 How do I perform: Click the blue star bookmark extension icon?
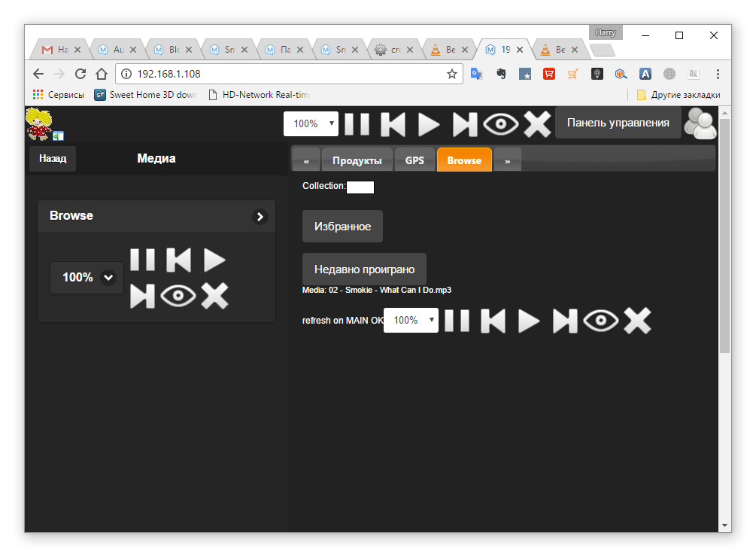(525, 74)
